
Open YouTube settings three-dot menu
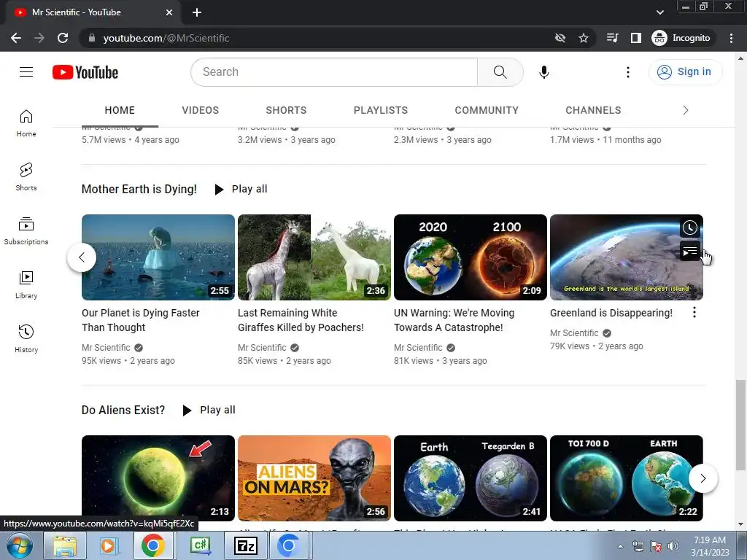click(628, 72)
